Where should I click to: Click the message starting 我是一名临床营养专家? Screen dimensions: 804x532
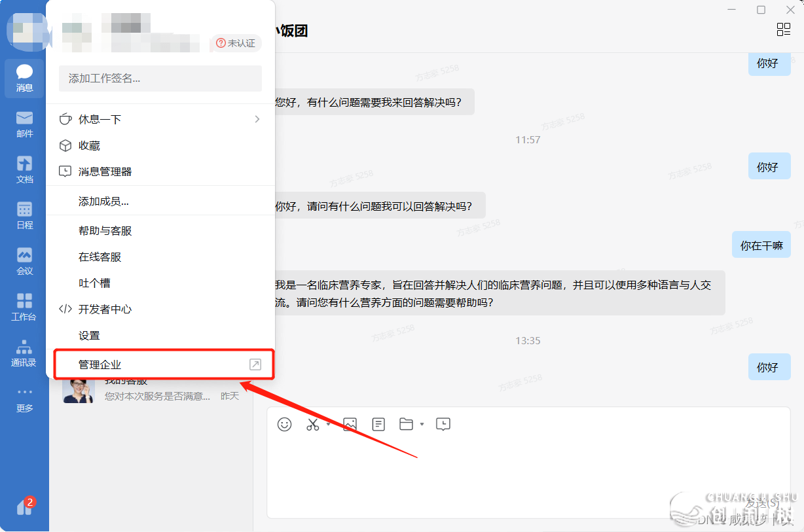coord(499,293)
